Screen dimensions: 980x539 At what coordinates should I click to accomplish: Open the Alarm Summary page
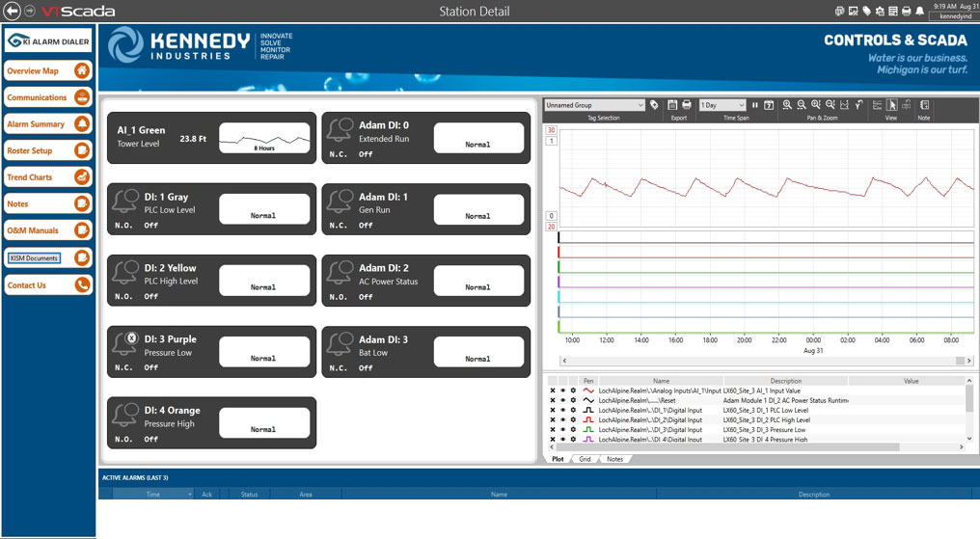point(48,124)
